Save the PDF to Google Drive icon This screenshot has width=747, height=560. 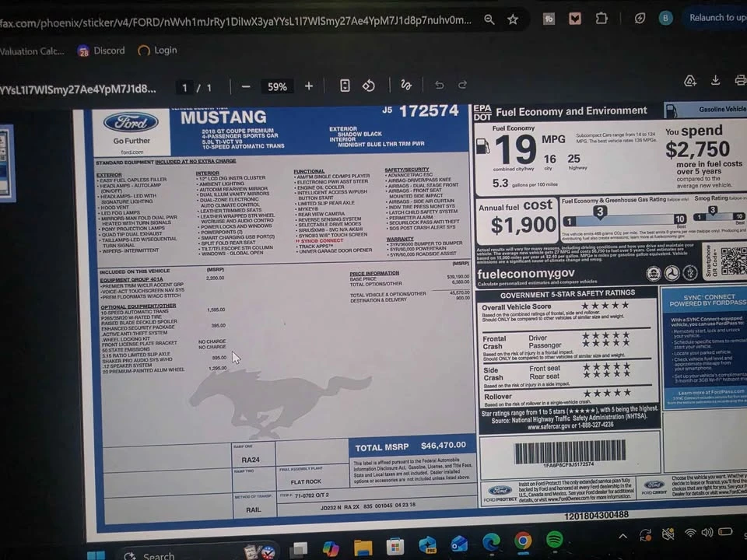690,81
